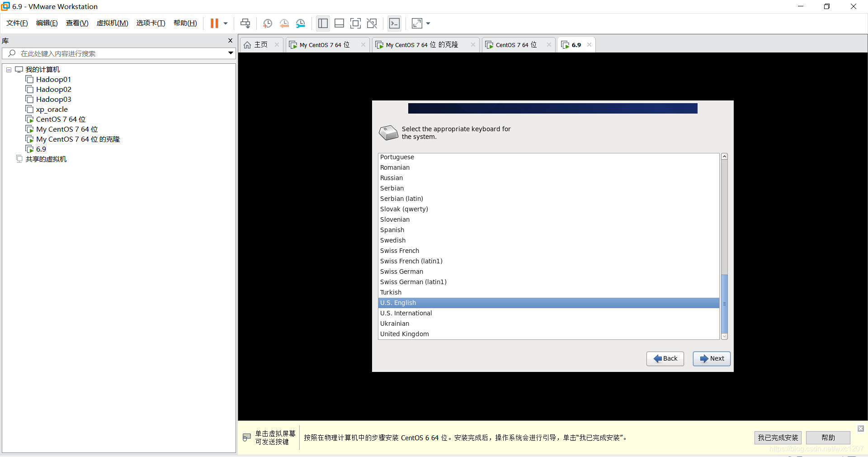Open the 文件(F) menu
The height and width of the screenshot is (457, 868).
pos(17,23)
